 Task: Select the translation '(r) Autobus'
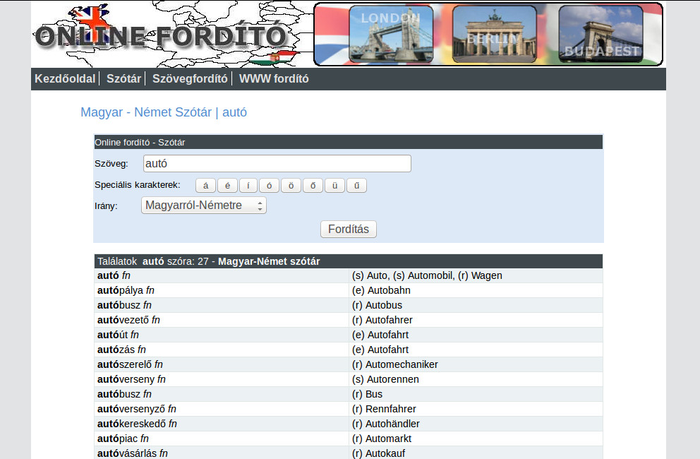click(377, 305)
